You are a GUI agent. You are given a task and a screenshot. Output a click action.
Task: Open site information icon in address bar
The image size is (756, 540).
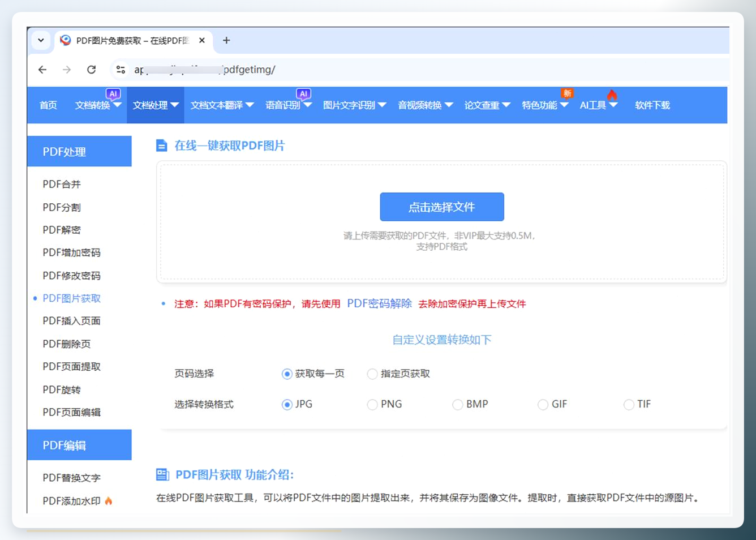tap(121, 70)
